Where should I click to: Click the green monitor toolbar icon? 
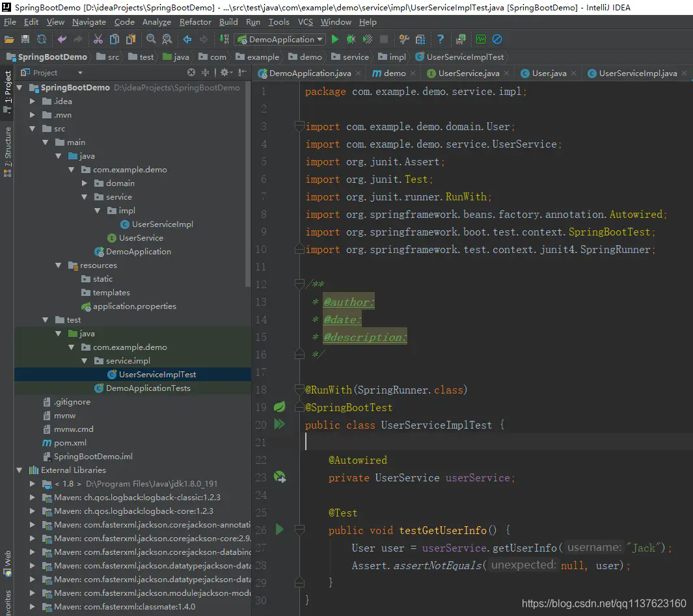[481, 39]
